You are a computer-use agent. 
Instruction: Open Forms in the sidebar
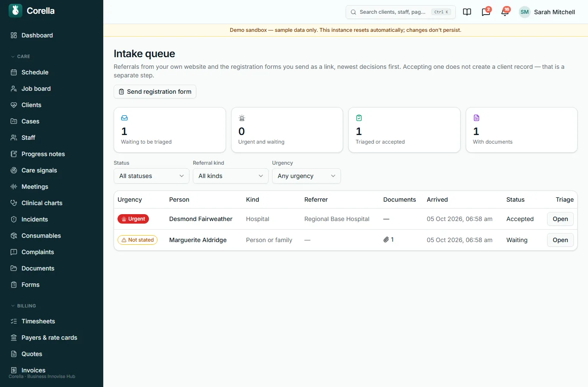pyautogui.click(x=52, y=285)
